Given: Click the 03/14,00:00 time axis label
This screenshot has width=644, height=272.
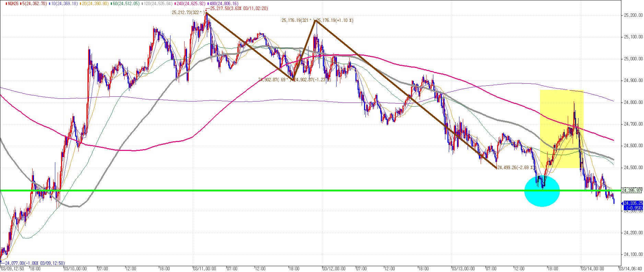Looking at the screenshot, I should tap(593, 269).
